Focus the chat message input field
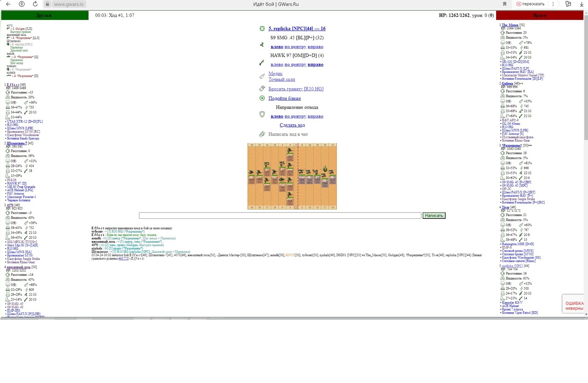This screenshot has height=383, width=588. (280, 216)
